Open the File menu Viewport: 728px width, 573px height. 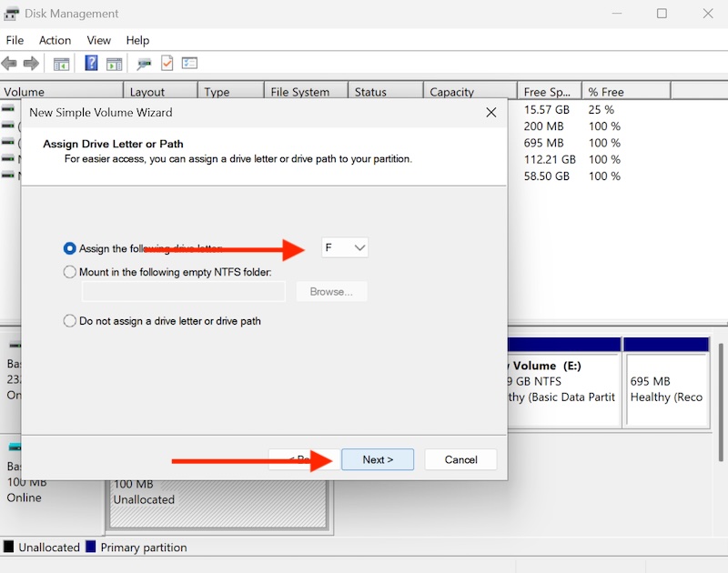tap(15, 40)
